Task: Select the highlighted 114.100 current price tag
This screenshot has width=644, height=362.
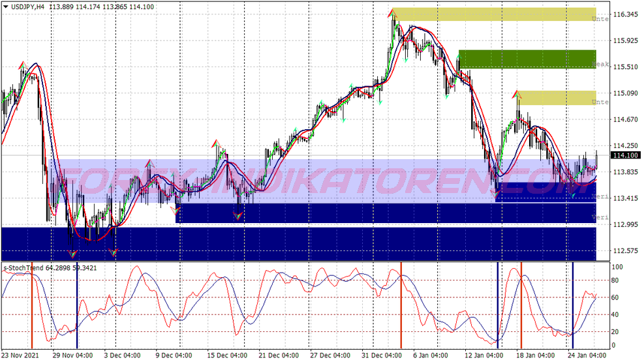Action: [x=624, y=155]
